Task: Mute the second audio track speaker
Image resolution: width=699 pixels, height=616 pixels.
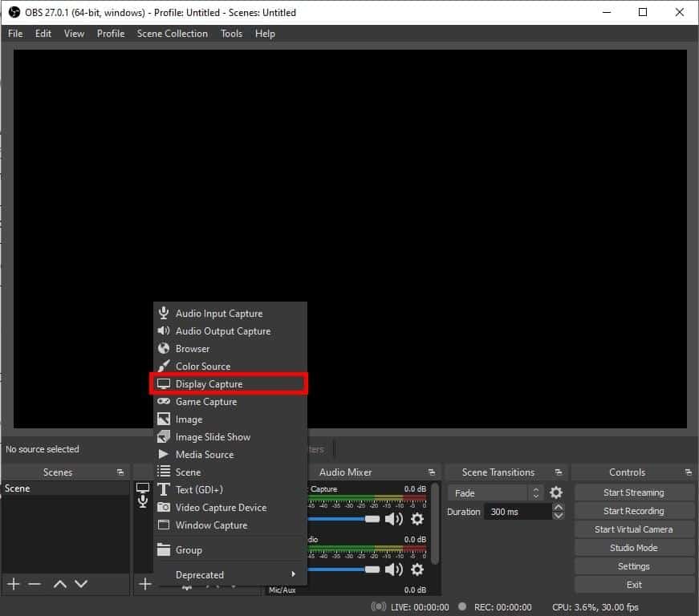Action: pos(393,569)
